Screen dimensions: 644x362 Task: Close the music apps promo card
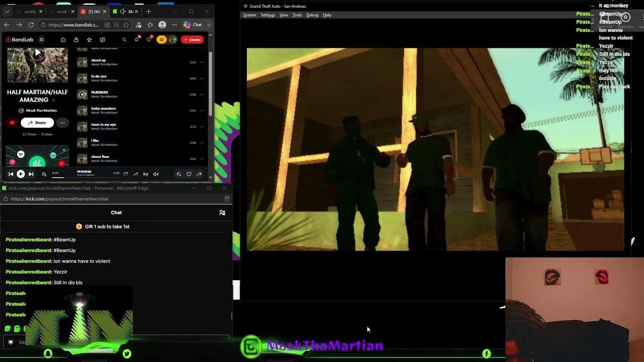(64, 150)
